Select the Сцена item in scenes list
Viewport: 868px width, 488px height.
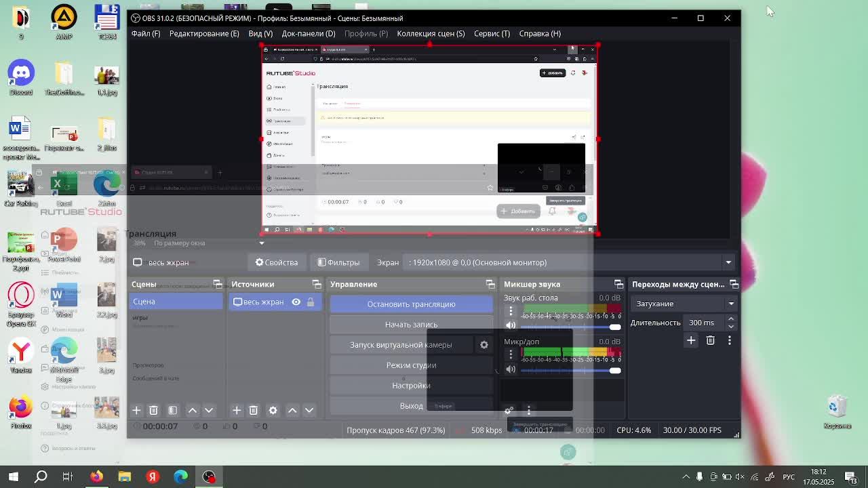176,302
